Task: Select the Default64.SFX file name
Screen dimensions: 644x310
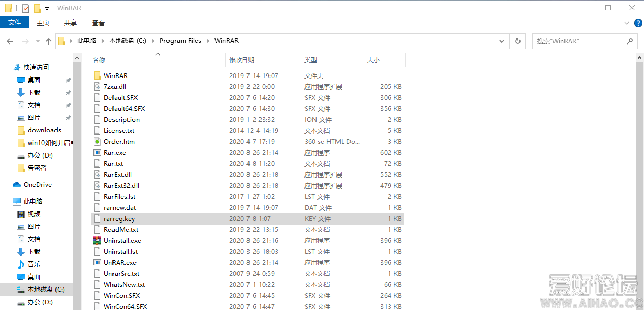Action: (x=124, y=109)
